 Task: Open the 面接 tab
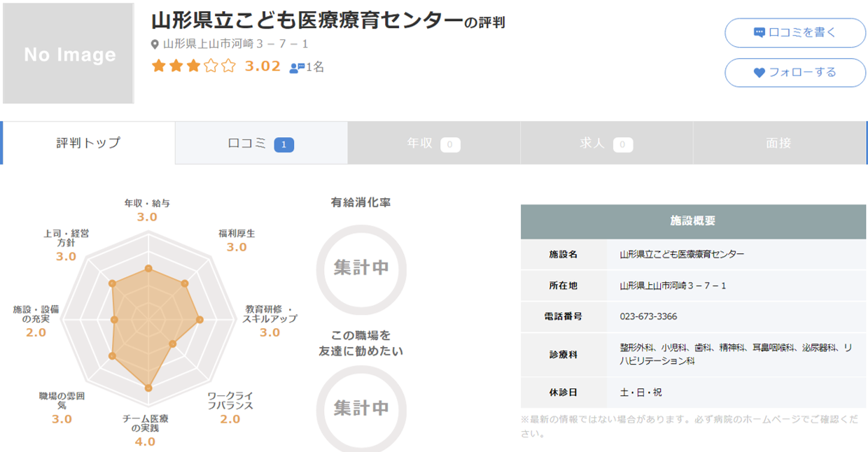coord(780,142)
